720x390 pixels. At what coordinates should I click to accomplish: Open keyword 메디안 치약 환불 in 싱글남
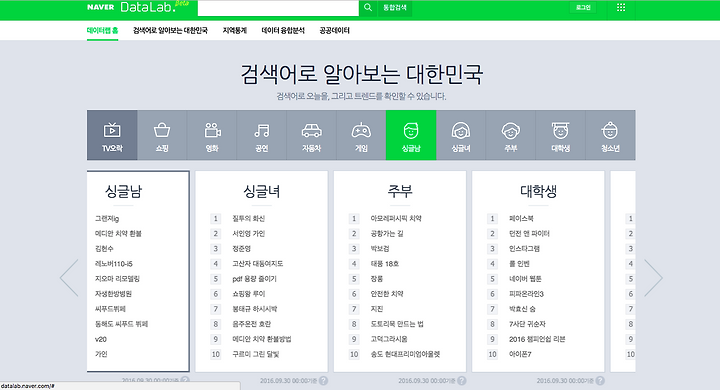118,233
